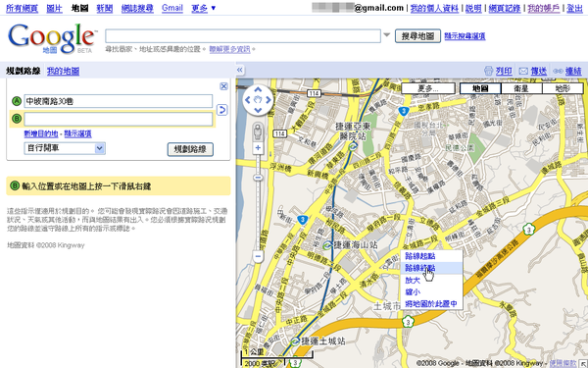The width and height of the screenshot is (588, 368).
Task: Choose 將地圖於此置中 in the context menu
Action: tap(431, 304)
